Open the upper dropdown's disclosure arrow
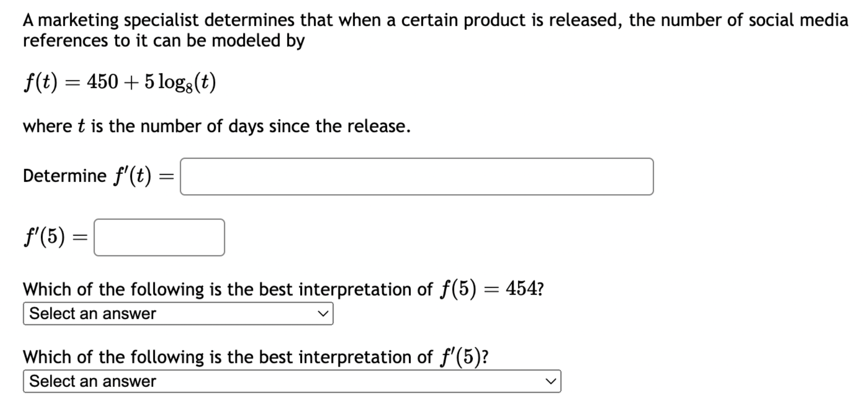 pos(324,313)
